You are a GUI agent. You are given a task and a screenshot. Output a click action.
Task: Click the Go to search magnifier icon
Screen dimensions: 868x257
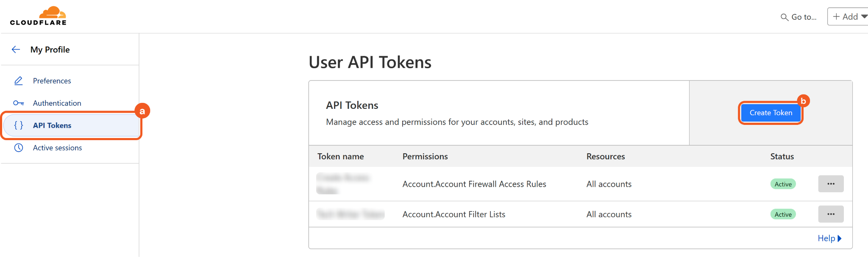(x=785, y=17)
